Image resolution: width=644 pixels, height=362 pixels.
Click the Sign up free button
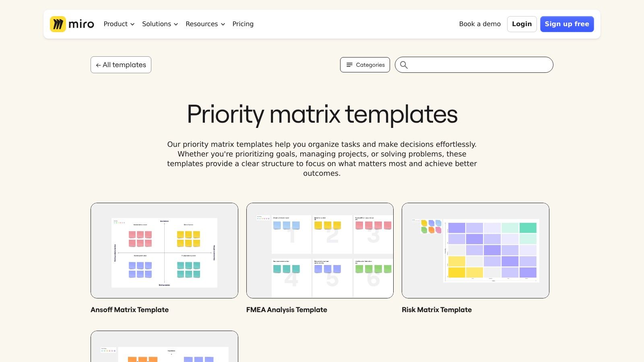click(567, 24)
